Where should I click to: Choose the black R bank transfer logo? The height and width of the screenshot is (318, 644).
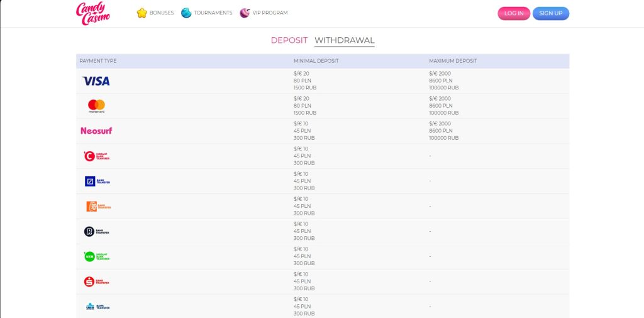(96, 231)
